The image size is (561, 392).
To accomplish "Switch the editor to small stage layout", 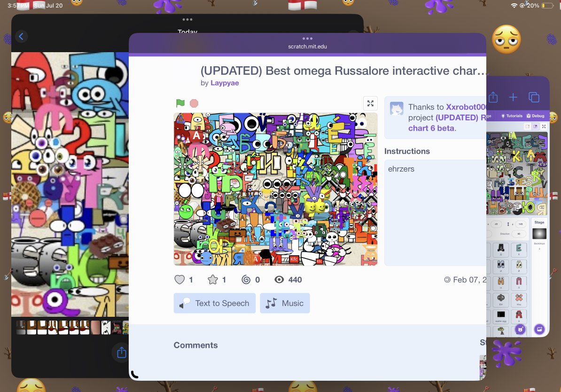I will click(x=527, y=126).
